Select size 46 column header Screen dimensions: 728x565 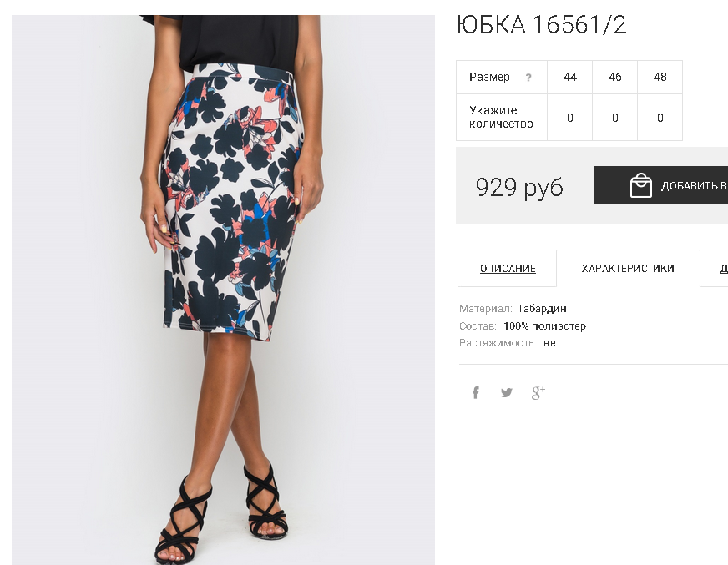[x=614, y=77]
